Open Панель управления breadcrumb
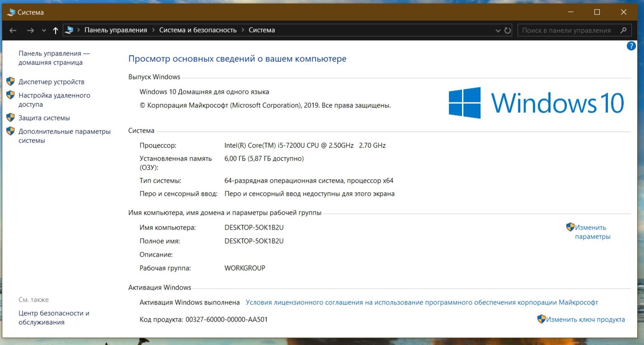Viewport: 644px width, 345px height. (x=116, y=30)
